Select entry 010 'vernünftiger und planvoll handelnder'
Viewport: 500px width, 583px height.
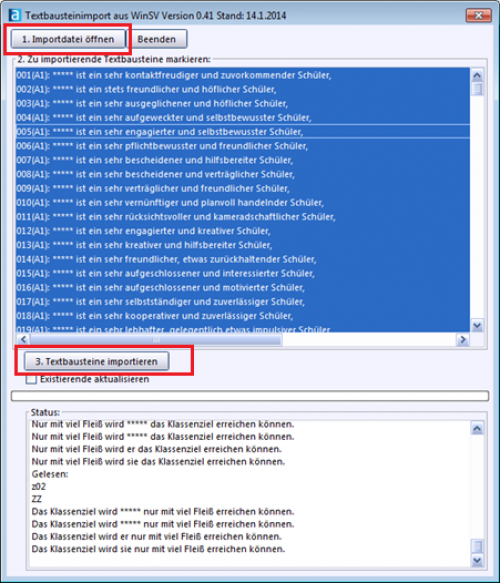243,203
